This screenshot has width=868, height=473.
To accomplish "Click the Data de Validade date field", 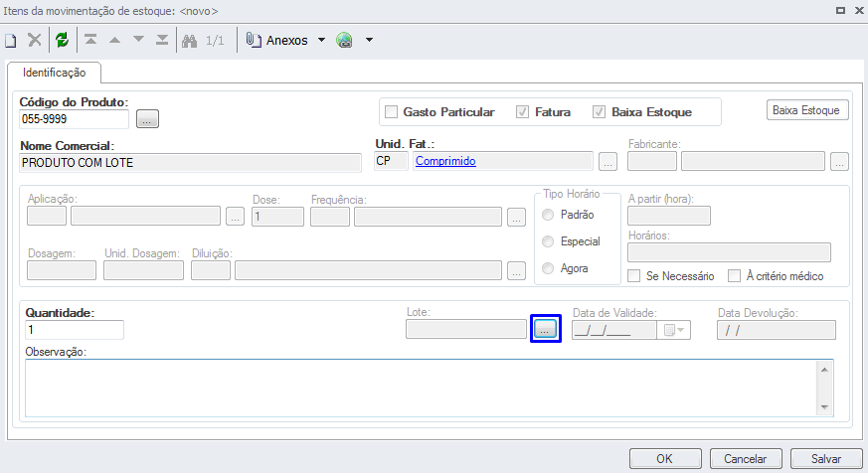I will 614,330.
